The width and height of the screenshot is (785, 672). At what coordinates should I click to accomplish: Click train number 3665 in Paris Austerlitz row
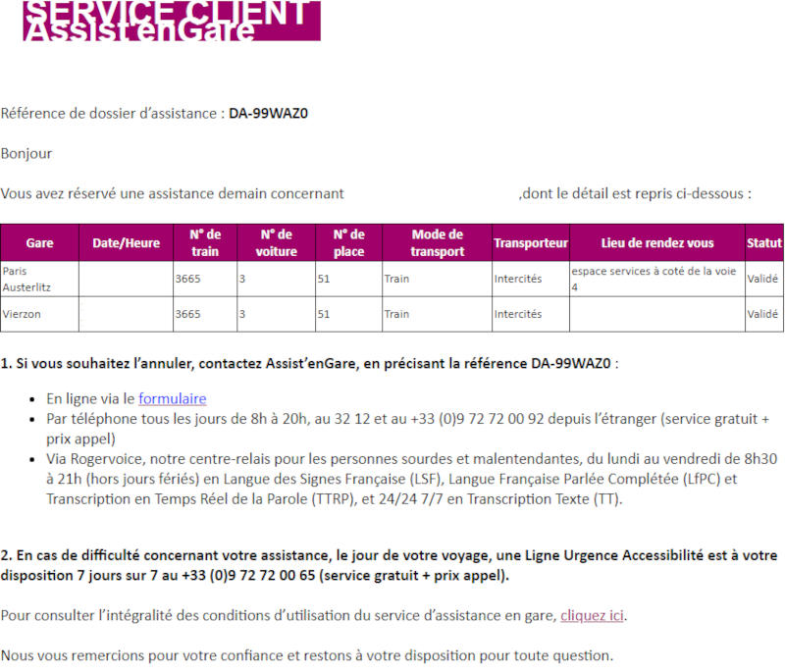click(x=187, y=279)
